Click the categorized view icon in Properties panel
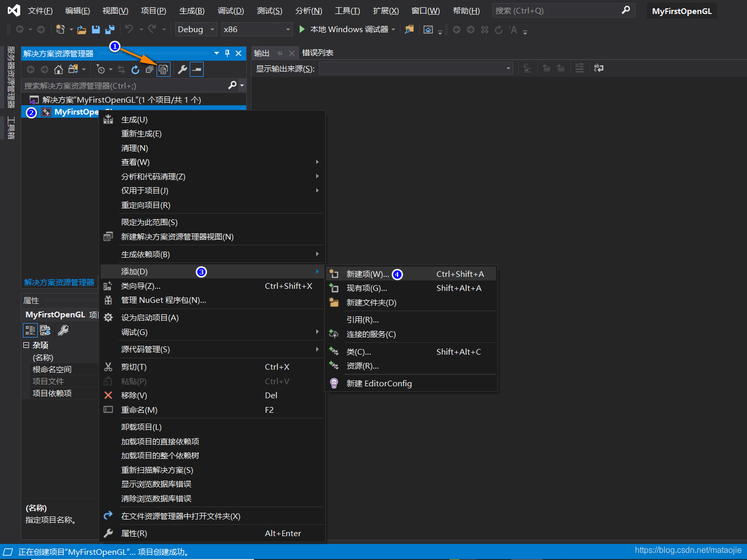Screen dimensions: 747x560 click(x=30, y=330)
